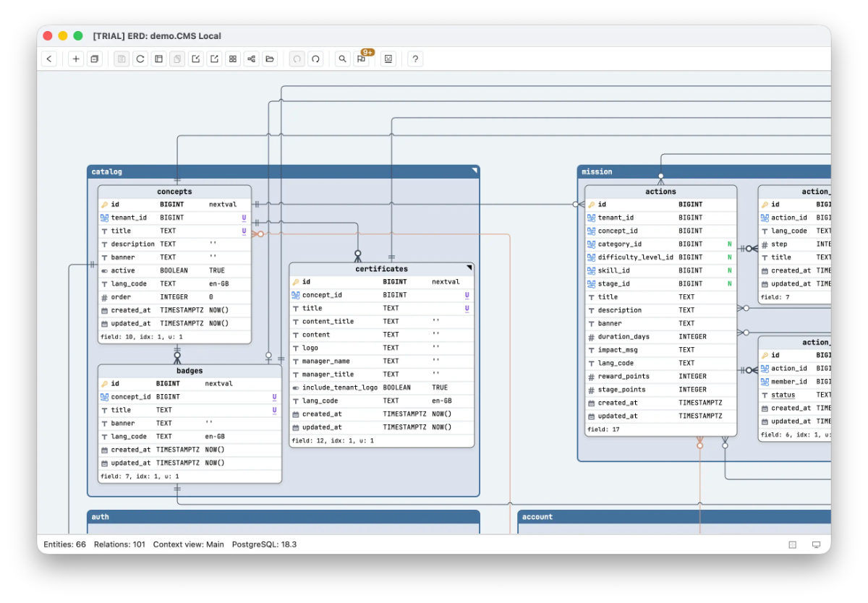Click the square with outgoing arrow export icon
The width and height of the screenshot is (868, 603).
click(x=214, y=59)
